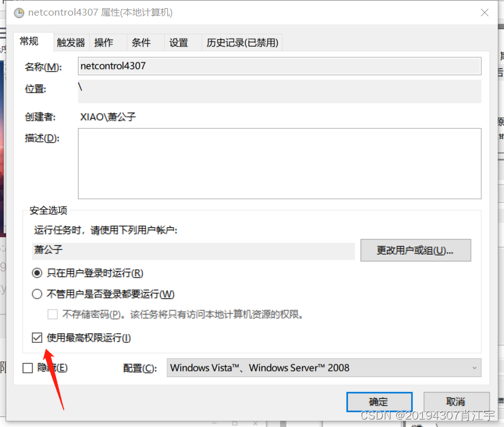Open the 设置 tab
504x427 pixels.
click(x=178, y=42)
